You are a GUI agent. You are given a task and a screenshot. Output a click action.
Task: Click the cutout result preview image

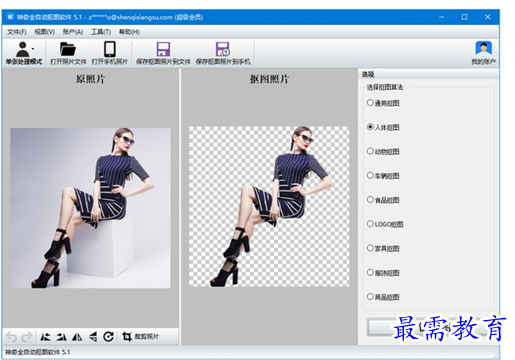[269, 206]
